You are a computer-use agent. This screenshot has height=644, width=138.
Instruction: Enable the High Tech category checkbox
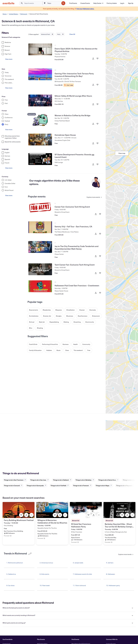point(3,54)
